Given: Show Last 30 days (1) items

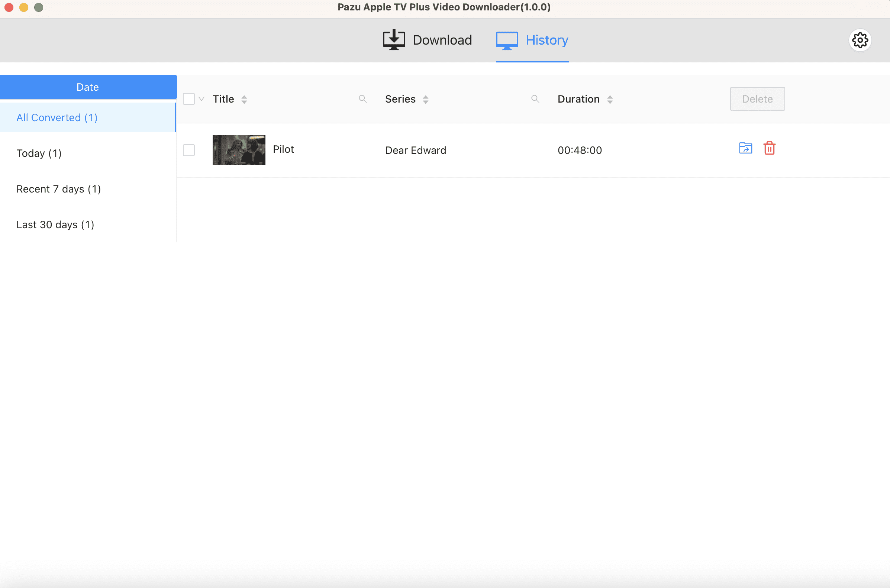Looking at the screenshot, I should [x=55, y=224].
